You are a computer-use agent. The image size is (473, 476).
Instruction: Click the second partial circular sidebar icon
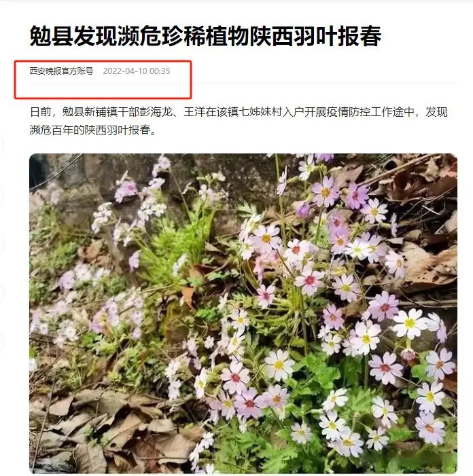[1, 193]
